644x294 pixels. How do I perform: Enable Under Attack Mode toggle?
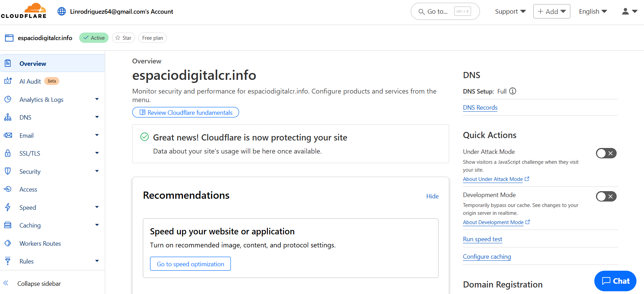pyautogui.click(x=606, y=153)
